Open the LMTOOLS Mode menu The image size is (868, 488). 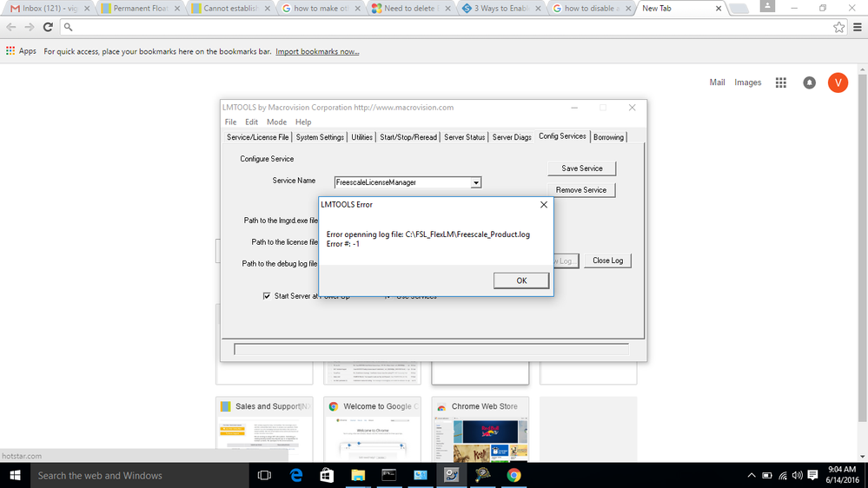click(x=276, y=122)
